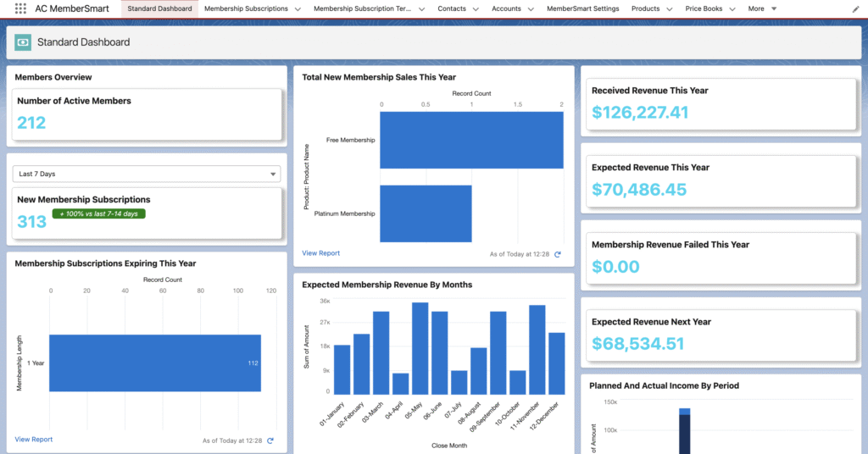Open the Last 7 Days period dropdown

(147, 174)
